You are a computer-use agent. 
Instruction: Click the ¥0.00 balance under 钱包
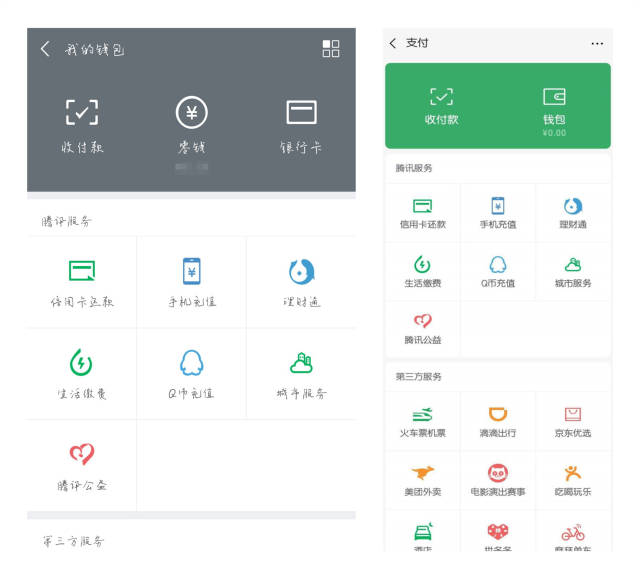(554, 133)
